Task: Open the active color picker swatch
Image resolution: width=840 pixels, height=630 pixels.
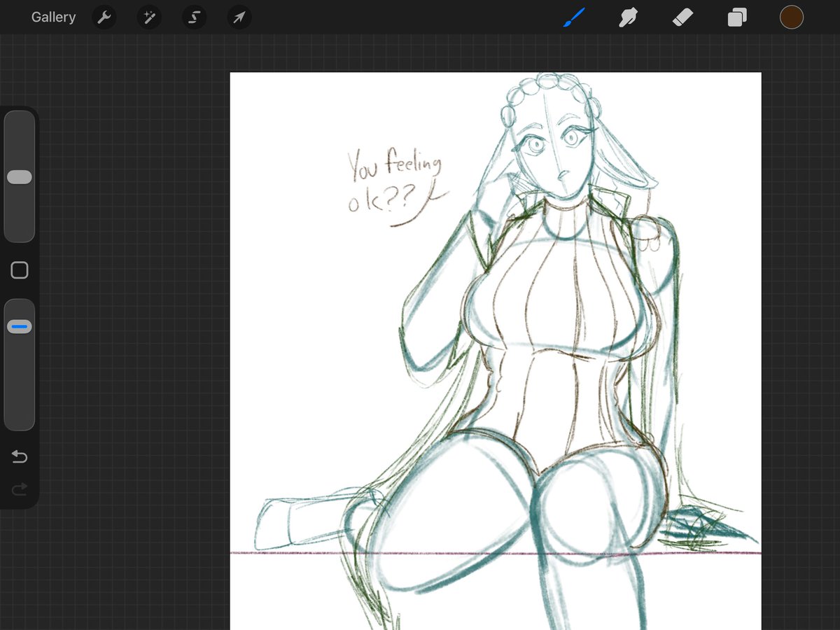Action: pos(792,17)
